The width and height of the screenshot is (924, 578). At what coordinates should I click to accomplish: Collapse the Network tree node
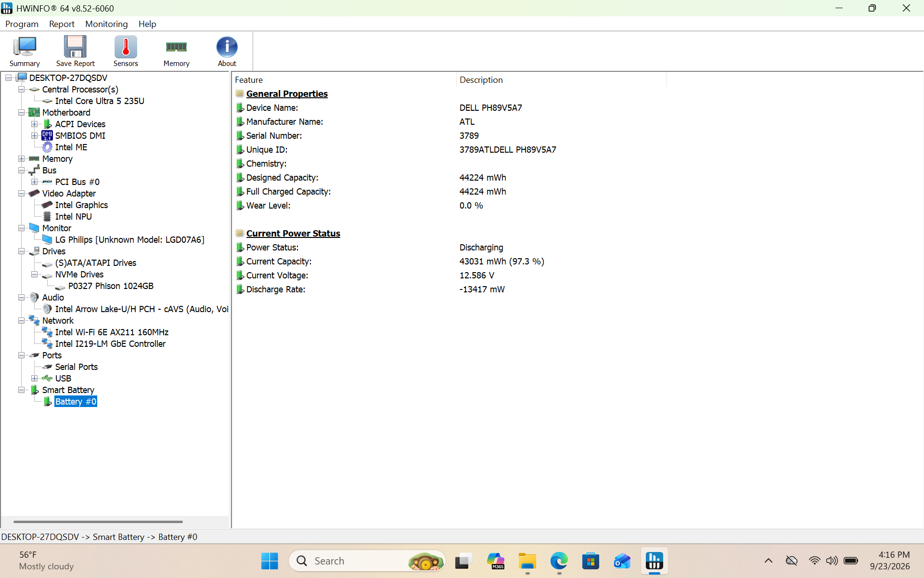pos(21,321)
